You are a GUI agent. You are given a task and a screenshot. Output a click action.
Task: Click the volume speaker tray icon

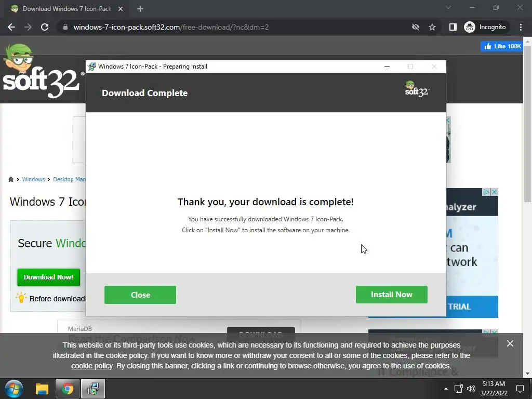[x=471, y=389]
